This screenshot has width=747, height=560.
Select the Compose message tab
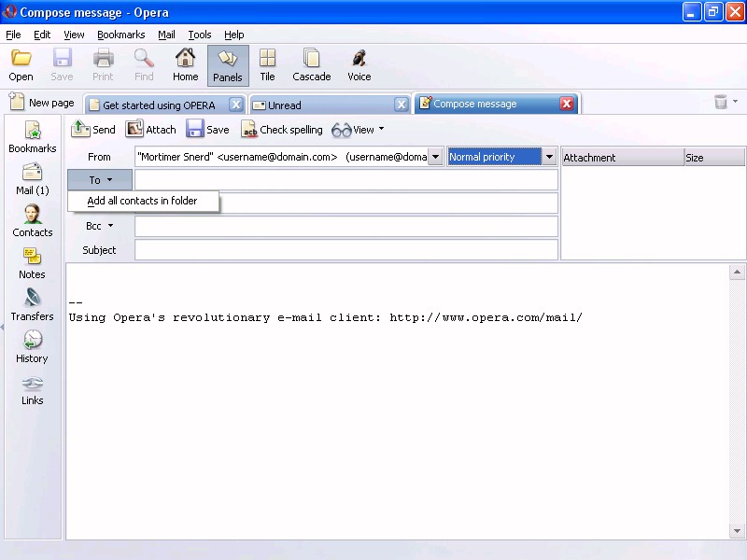474,104
